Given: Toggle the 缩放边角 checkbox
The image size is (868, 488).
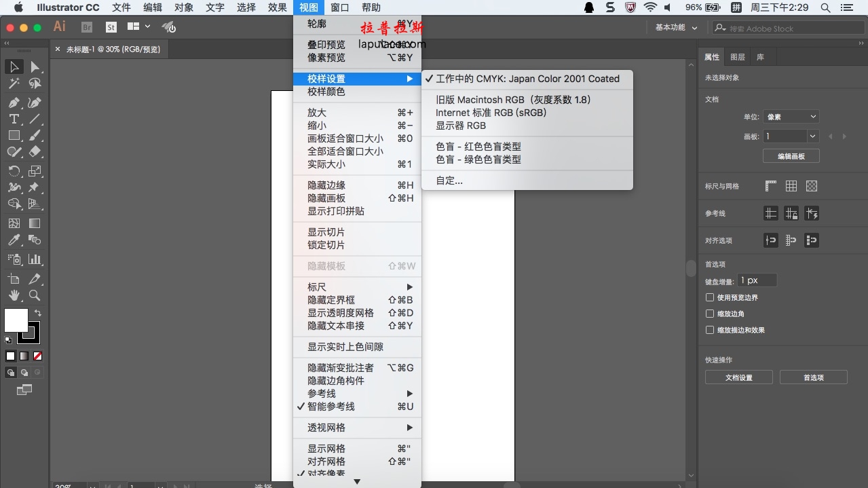Looking at the screenshot, I should click(x=710, y=314).
